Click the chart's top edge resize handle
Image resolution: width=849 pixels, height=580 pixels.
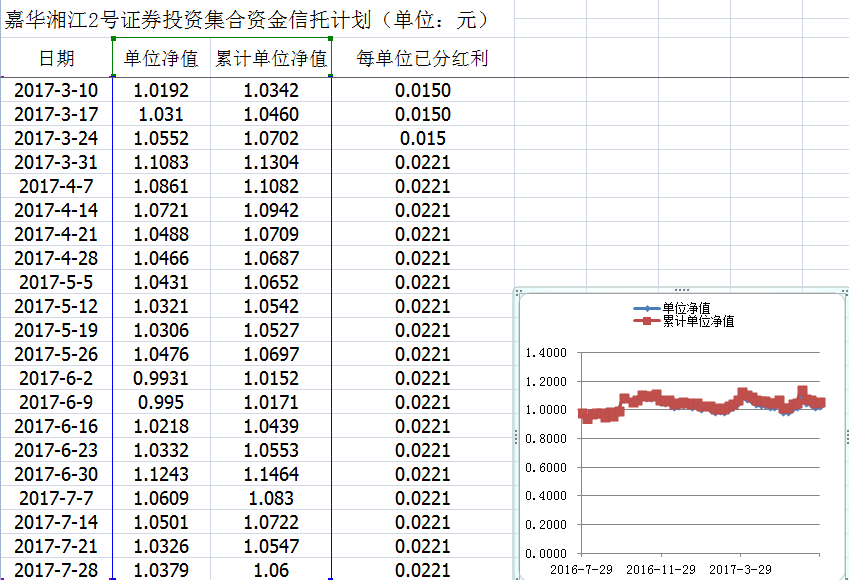point(682,290)
